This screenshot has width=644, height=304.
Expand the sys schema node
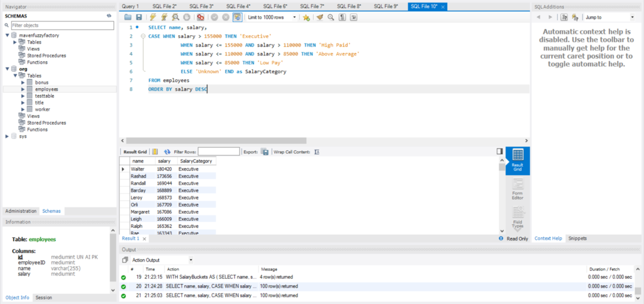tap(7, 136)
